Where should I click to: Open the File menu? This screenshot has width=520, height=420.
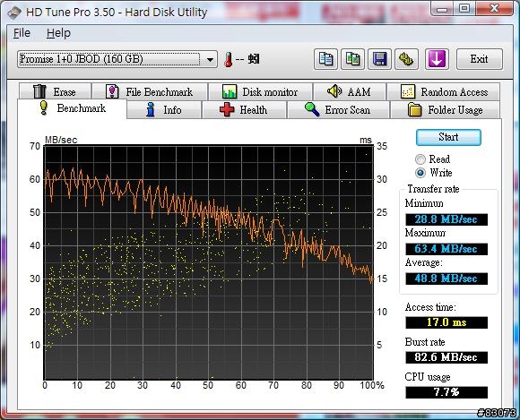(x=22, y=33)
